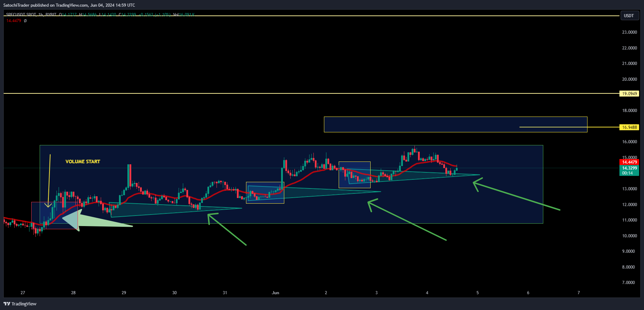Click the 7 date label on time axis
This screenshot has width=644, height=310.
click(x=579, y=292)
